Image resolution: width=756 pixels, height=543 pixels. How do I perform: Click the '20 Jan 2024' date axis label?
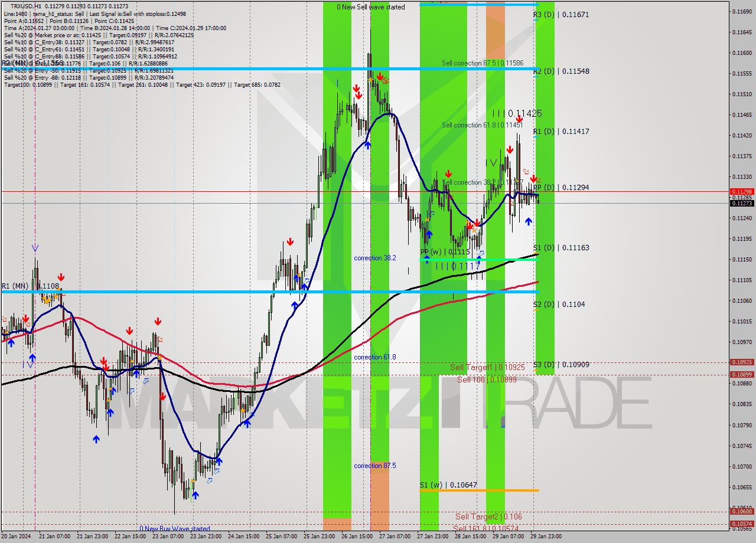click(x=15, y=537)
